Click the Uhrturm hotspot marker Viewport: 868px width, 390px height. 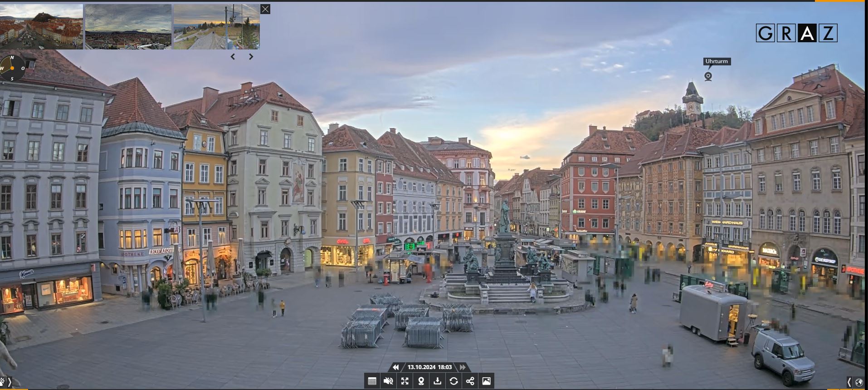pos(708,76)
